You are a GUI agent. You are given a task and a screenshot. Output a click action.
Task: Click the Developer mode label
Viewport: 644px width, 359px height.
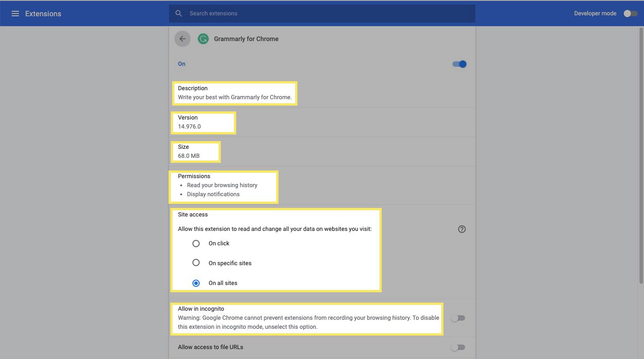point(595,14)
